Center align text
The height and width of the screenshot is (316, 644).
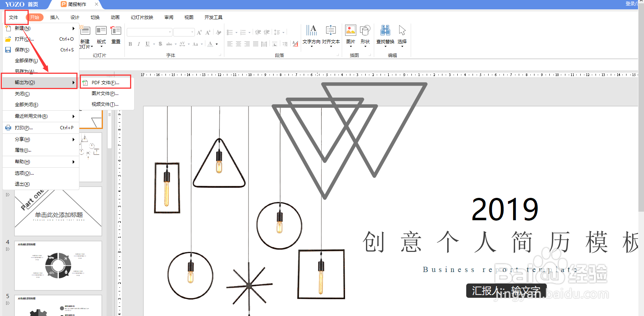[239, 44]
